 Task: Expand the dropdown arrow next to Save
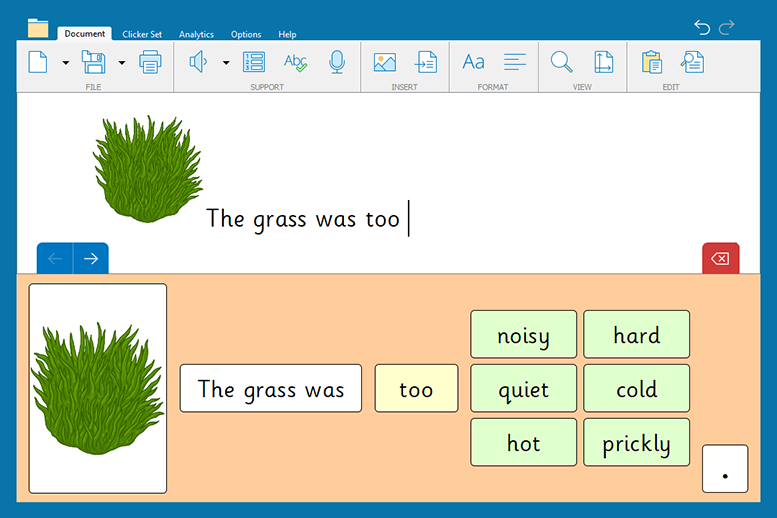pyautogui.click(x=122, y=63)
